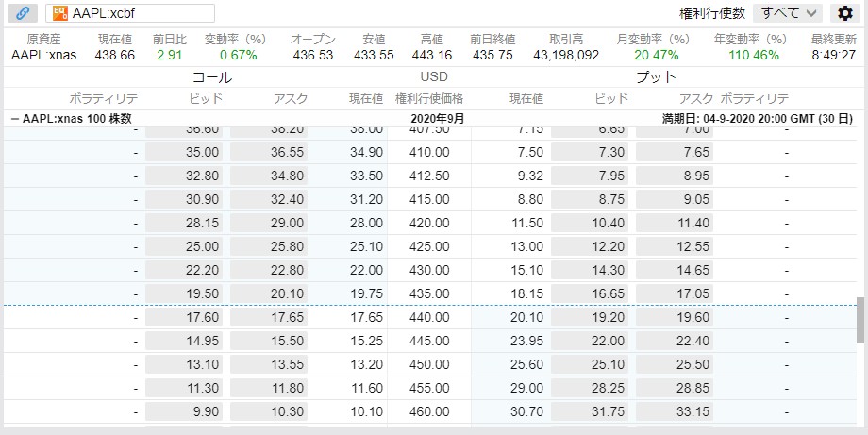Screen dimensions: 868x435
Task: Click inside the AAPL:xcbf instrument field
Action: click(130, 13)
